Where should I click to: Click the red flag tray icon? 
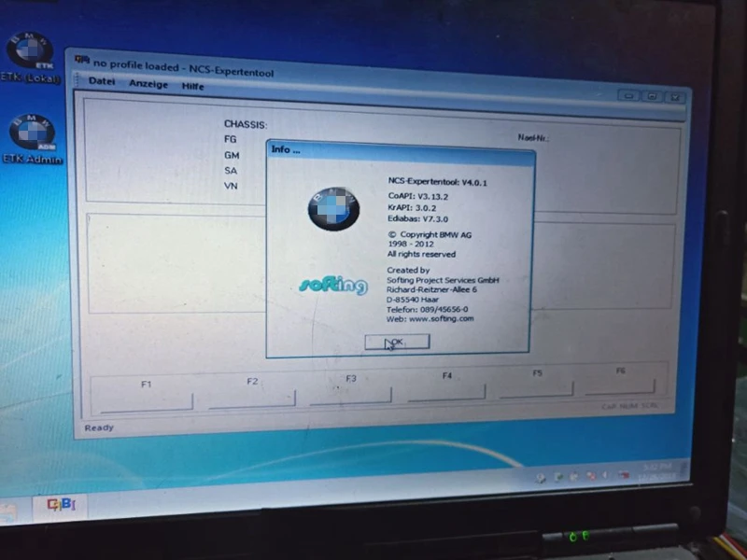tap(623, 475)
